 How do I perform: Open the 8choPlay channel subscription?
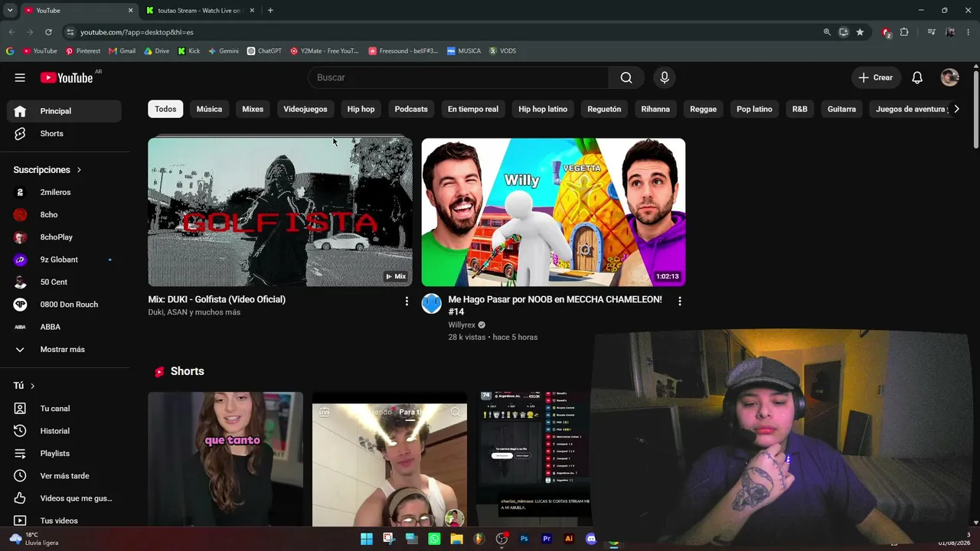(64, 237)
